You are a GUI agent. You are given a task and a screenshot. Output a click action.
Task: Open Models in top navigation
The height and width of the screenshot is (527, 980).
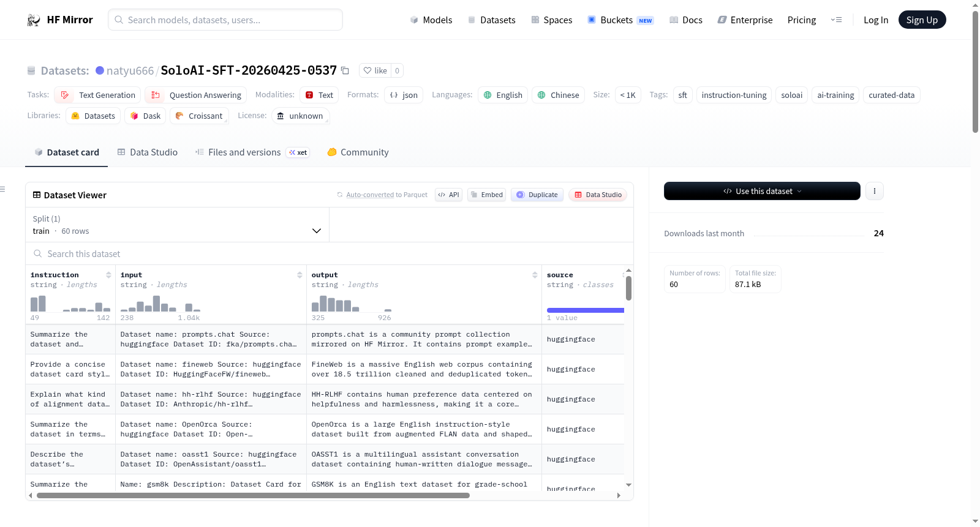pos(431,20)
